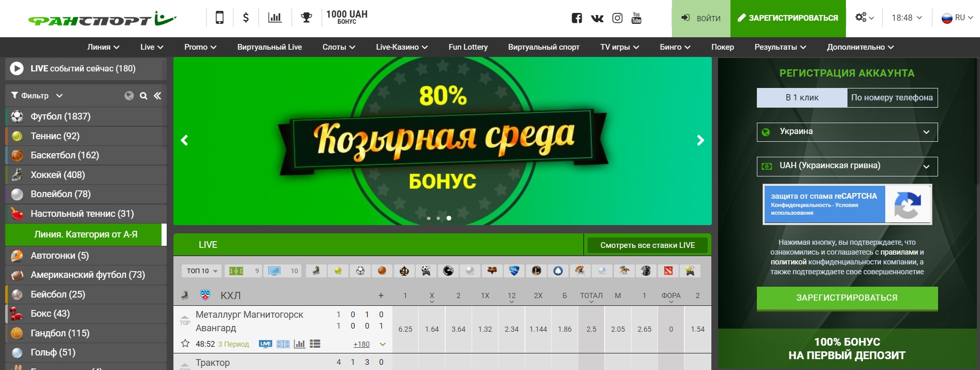The width and height of the screenshot is (980, 370).
Task: Open the Покер page
Action: click(723, 47)
